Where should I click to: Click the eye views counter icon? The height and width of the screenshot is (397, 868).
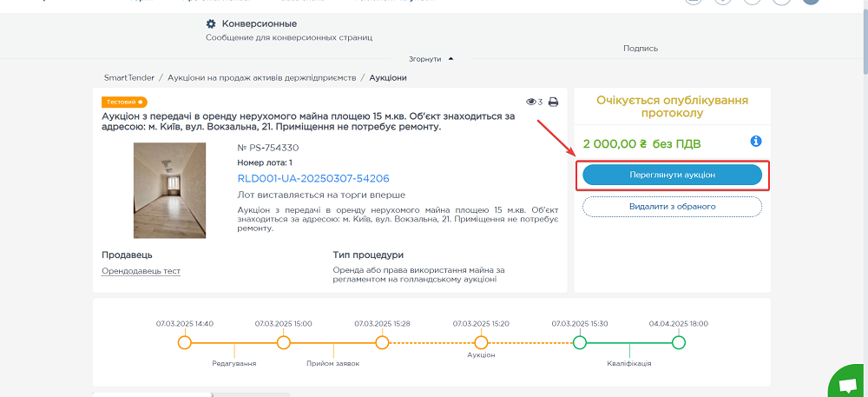531,103
